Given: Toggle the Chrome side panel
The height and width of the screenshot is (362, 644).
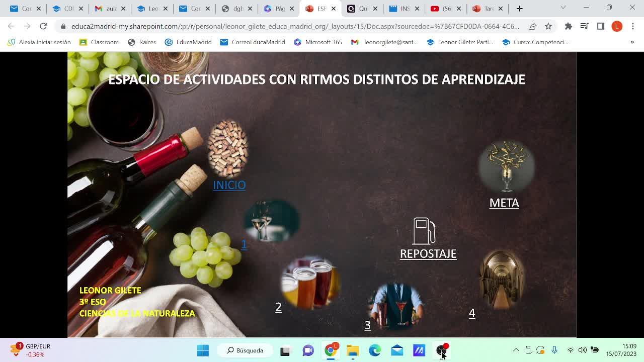Looking at the screenshot, I should click(x=601, y=26).
